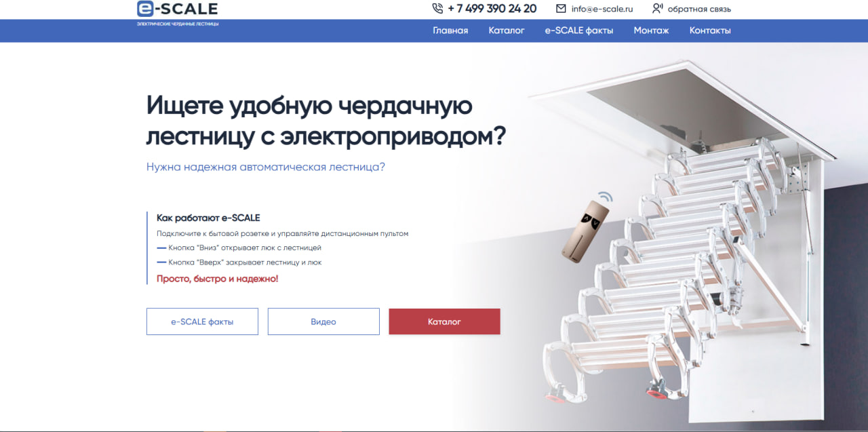The width and height of the screenshot is (868, 432).
Task: Click the email envelope icon
Action: pyautogui.click(x=561, y=9)
